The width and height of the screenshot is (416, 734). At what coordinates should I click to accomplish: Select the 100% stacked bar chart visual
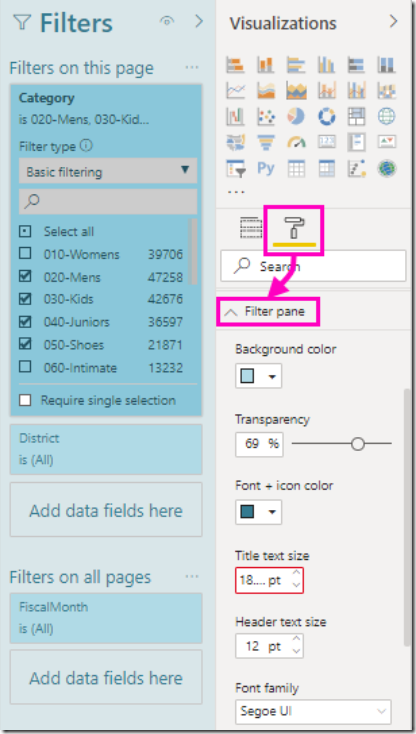[356, 65]
